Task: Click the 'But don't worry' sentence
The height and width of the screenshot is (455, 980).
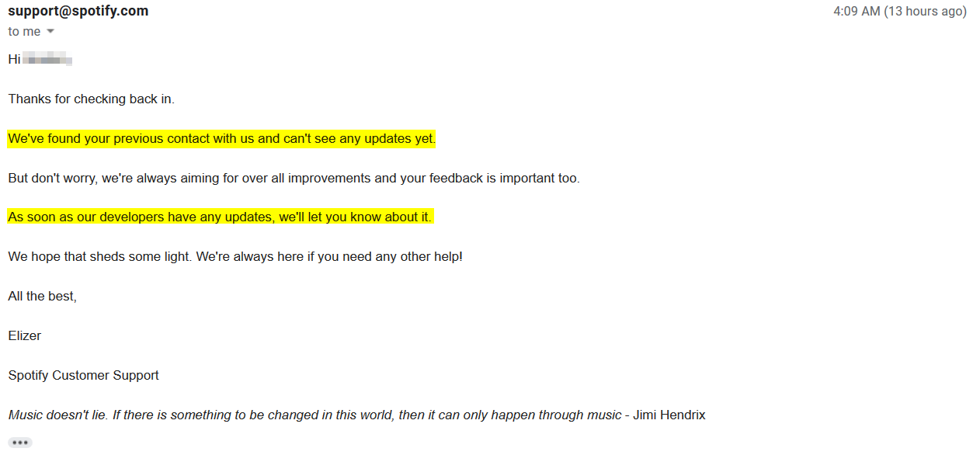Action: [294, 179]
